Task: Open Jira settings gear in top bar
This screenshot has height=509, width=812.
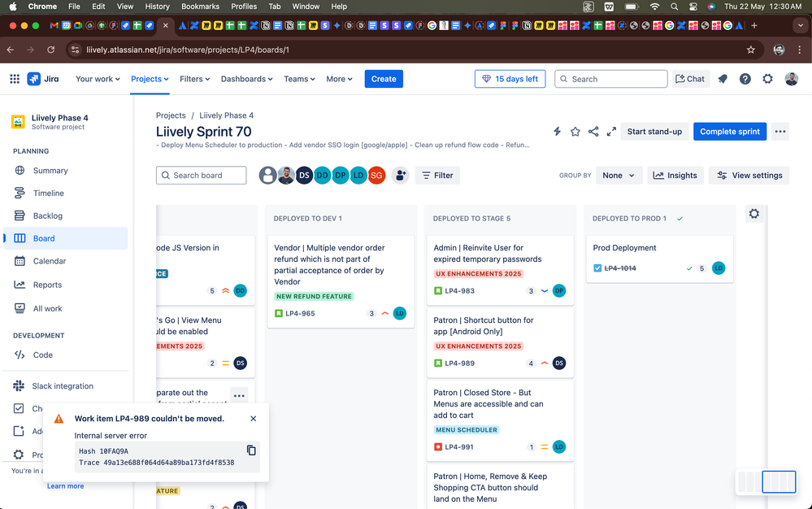Action: pos(767,79)
